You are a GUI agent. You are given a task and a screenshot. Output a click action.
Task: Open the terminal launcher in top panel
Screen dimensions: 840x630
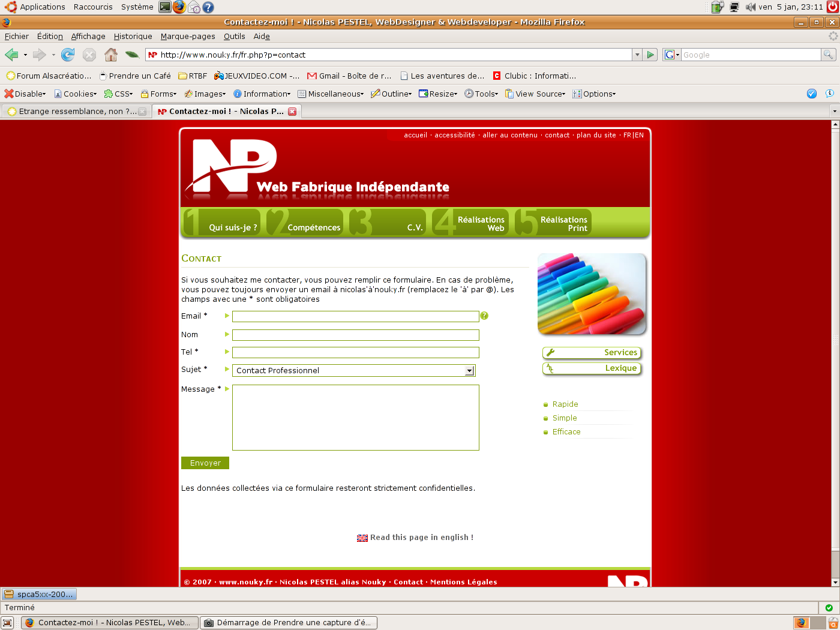pos(165,7)
